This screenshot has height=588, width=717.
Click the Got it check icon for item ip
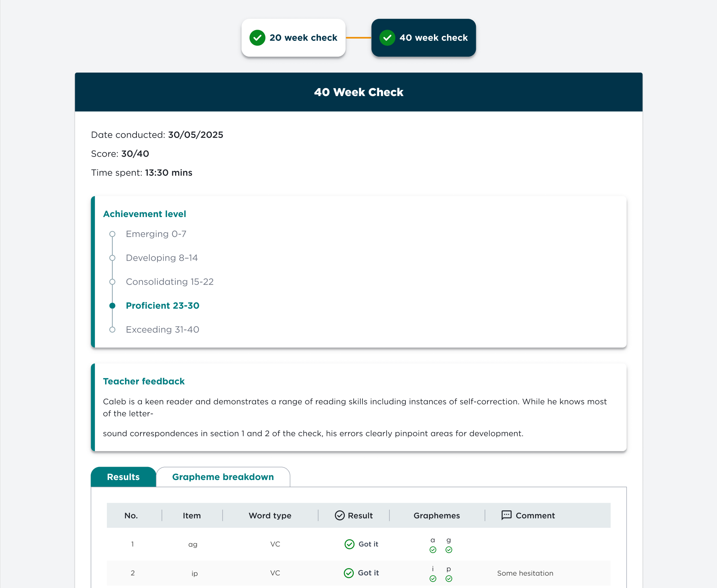click(349, 573)
